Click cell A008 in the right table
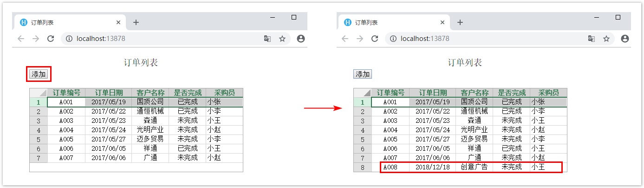 pos(390,167)
